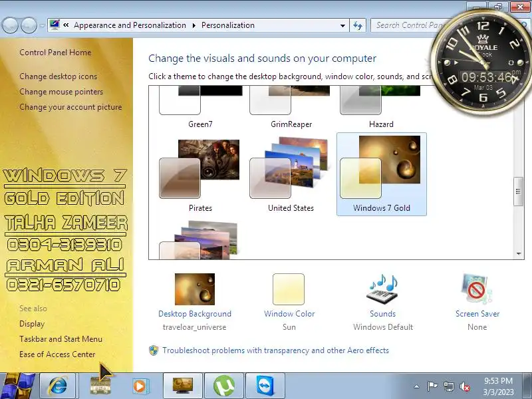Click the Desktop Background link
The image size is (532, 399).
click(195, 314)
